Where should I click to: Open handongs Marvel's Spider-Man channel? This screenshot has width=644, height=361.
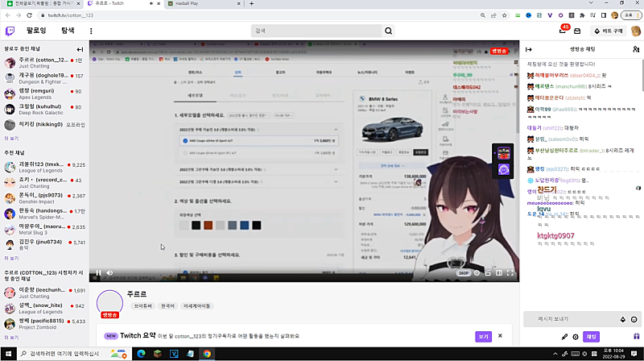tap(44, 214)
